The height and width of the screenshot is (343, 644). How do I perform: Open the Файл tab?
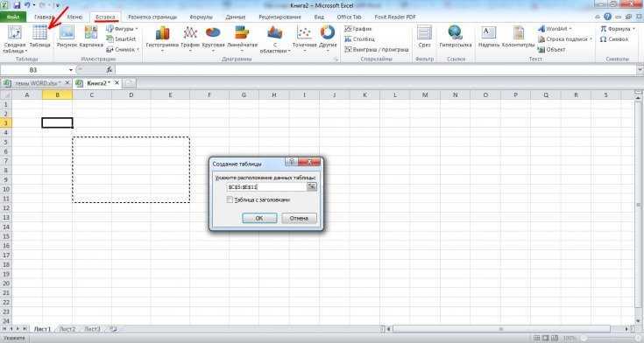pyautogui.click(x=13, y=17)
